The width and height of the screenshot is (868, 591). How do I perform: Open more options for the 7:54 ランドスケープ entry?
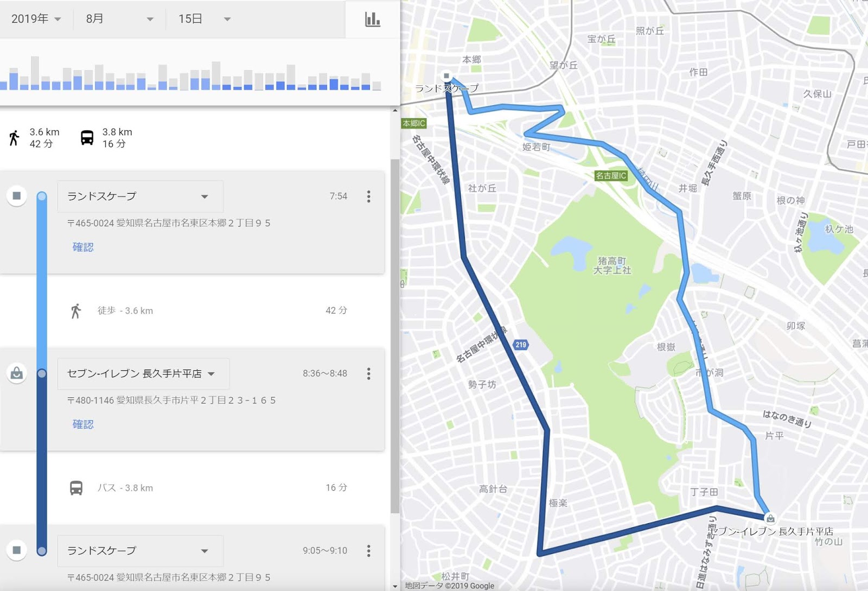point(369,196)
